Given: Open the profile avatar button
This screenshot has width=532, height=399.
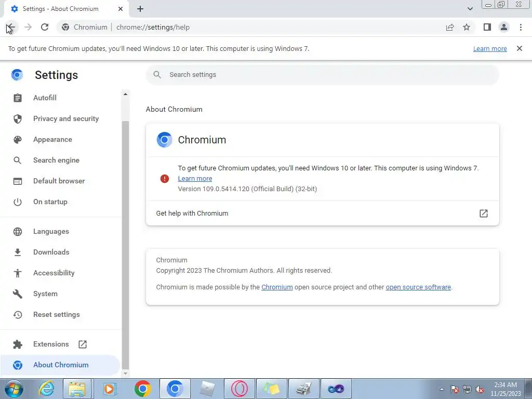Looking at the screenshot, I should [x=504, y=27].
